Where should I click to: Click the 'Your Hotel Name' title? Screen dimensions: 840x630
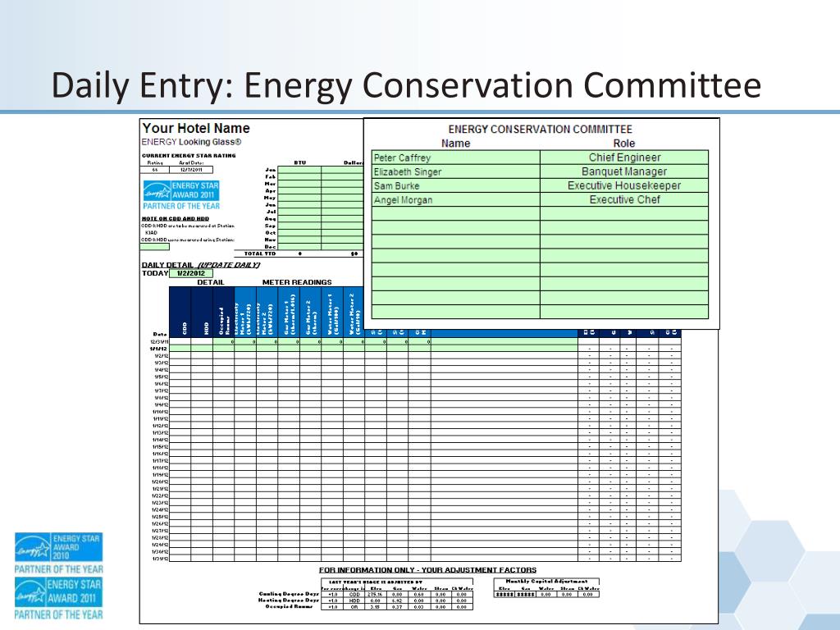point(196,128)
